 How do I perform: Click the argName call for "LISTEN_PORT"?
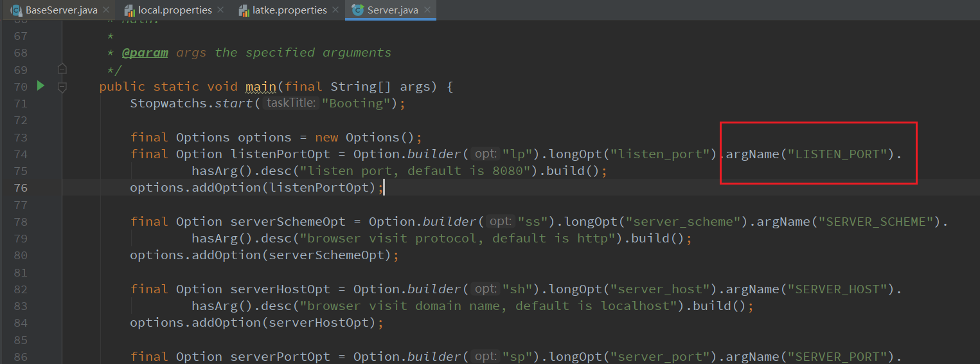pos(752,154)
